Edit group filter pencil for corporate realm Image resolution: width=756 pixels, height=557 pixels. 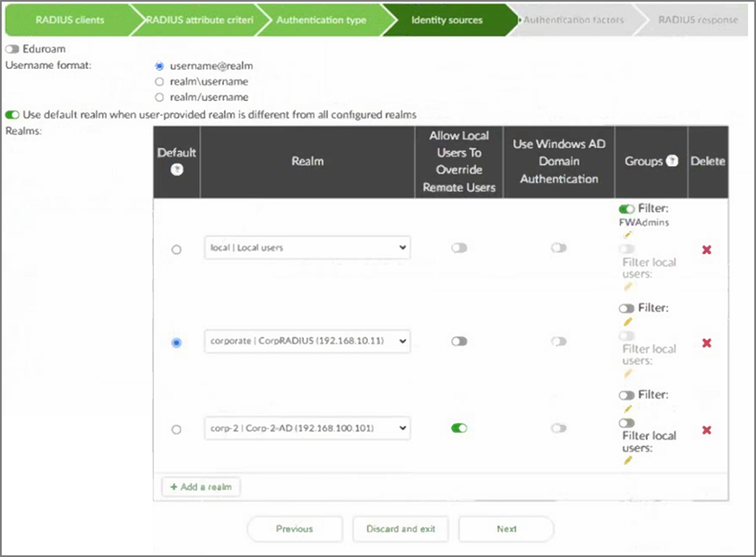[x=628, y=322]
